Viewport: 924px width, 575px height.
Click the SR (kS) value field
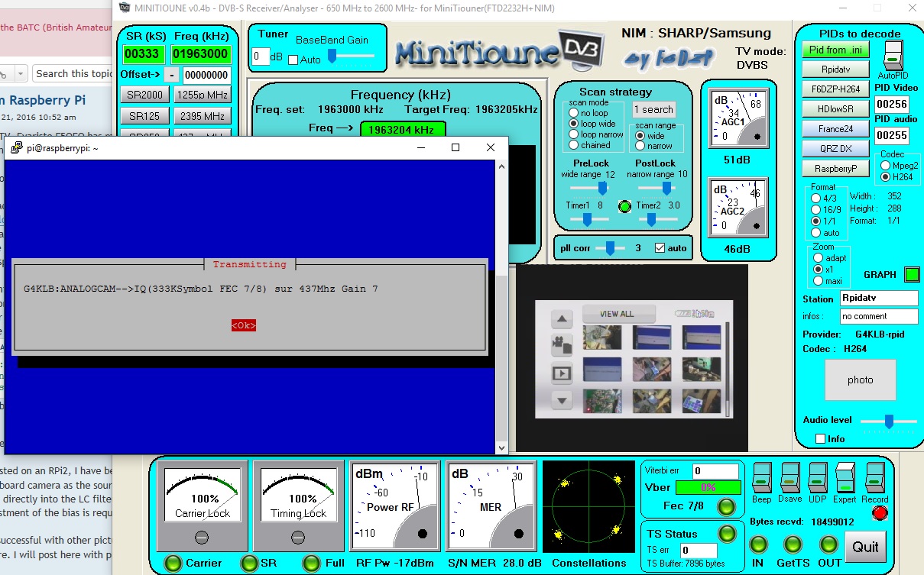(x=144, y=53)
